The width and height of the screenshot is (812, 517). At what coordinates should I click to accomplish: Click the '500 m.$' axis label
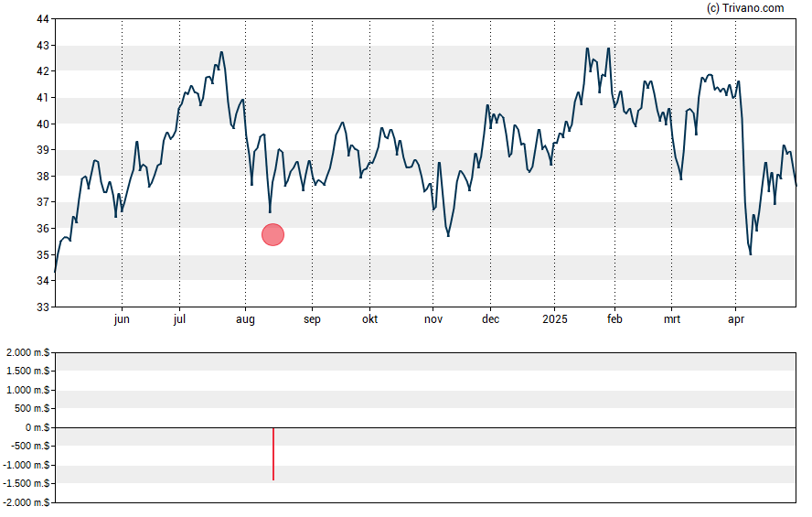(x=32, y=409)
